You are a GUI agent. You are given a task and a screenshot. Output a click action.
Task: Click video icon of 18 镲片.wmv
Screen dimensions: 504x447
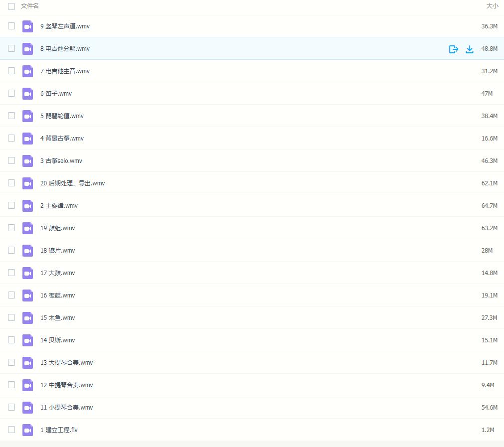pyautogui.click(x=27, y=251)
